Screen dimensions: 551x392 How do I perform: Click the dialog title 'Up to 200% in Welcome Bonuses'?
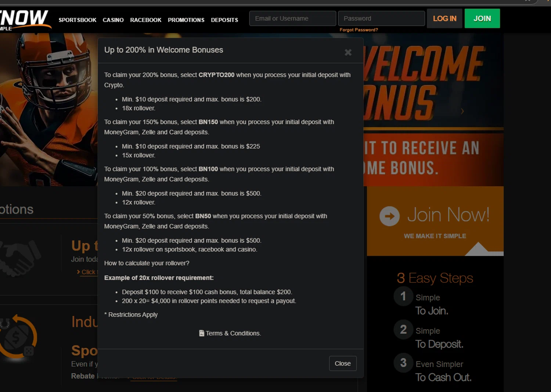(163, 50)
